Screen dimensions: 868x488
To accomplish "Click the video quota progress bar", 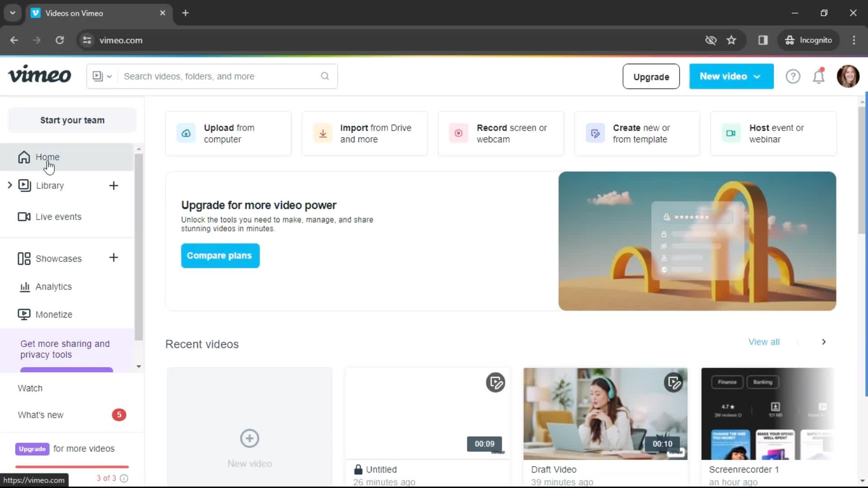I will point(72,467).
